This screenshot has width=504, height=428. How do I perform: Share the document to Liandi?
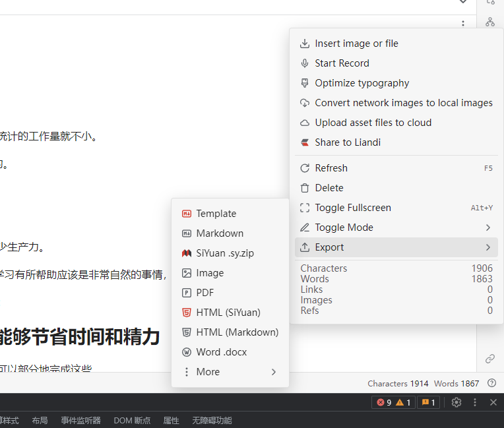pos(396,142)
